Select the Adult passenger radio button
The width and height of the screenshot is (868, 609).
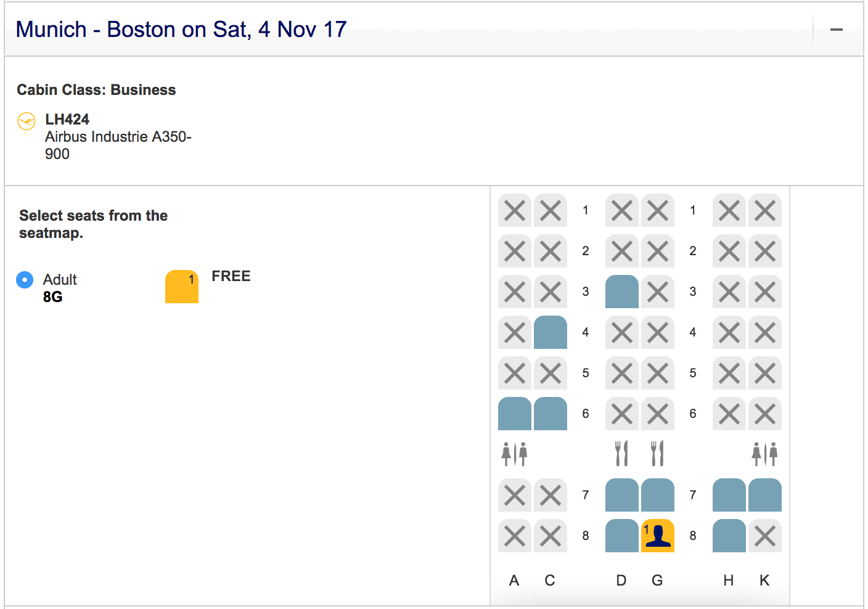tap(25, 280)
